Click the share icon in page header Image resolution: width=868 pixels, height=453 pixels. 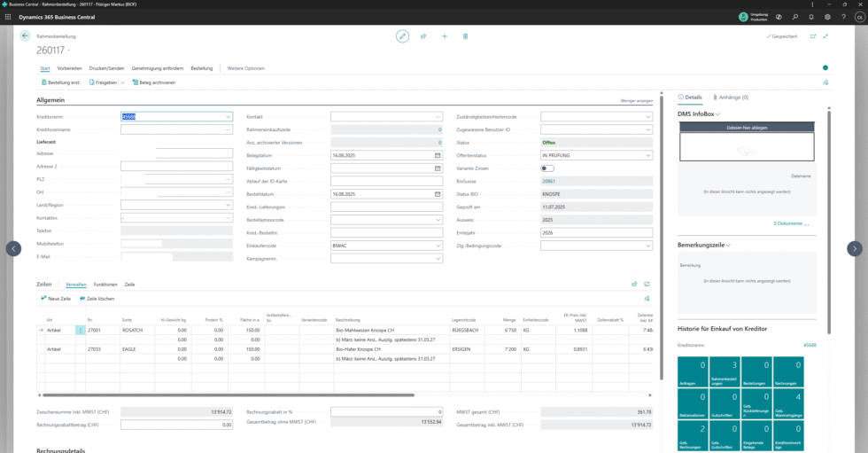[x=423, y=36]
